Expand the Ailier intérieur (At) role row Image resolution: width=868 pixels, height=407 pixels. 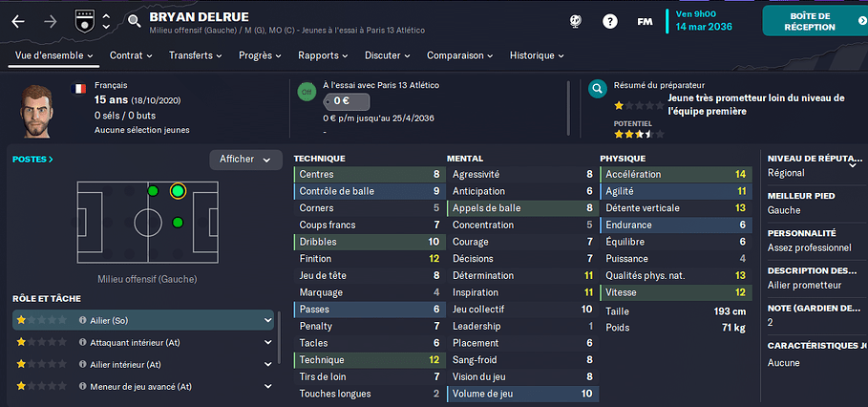(x=143, y=364)
